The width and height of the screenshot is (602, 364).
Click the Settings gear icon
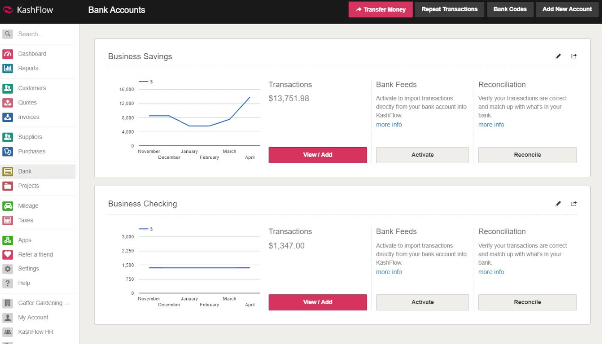(x=8, y=269)
